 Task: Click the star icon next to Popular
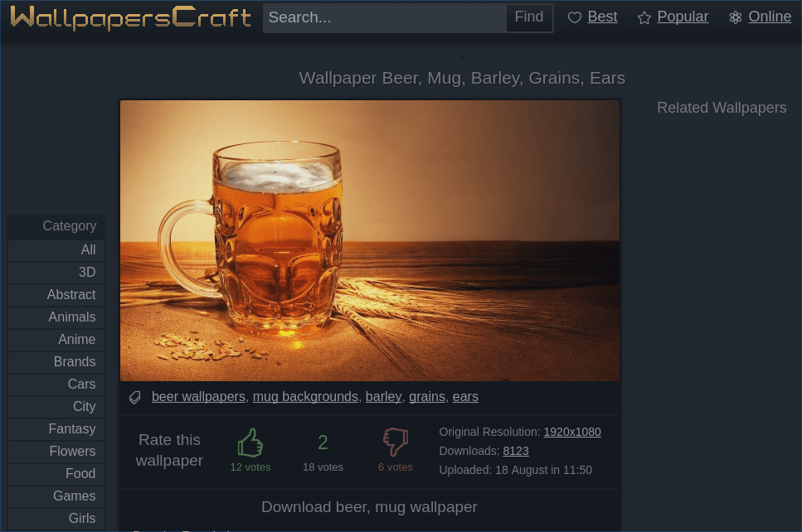coord(644,17)
